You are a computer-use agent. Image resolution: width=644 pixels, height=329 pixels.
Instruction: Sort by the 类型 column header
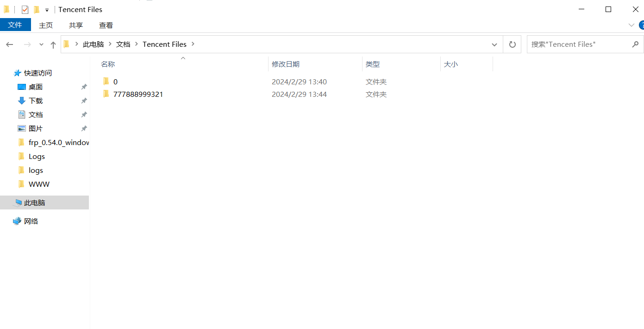pyautogui.click(x=373, y=64)
